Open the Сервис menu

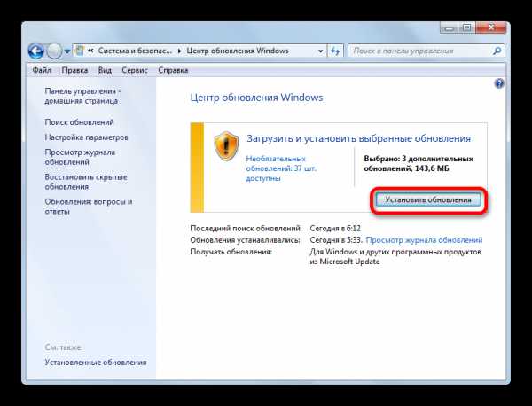click(x=135, y=70)
